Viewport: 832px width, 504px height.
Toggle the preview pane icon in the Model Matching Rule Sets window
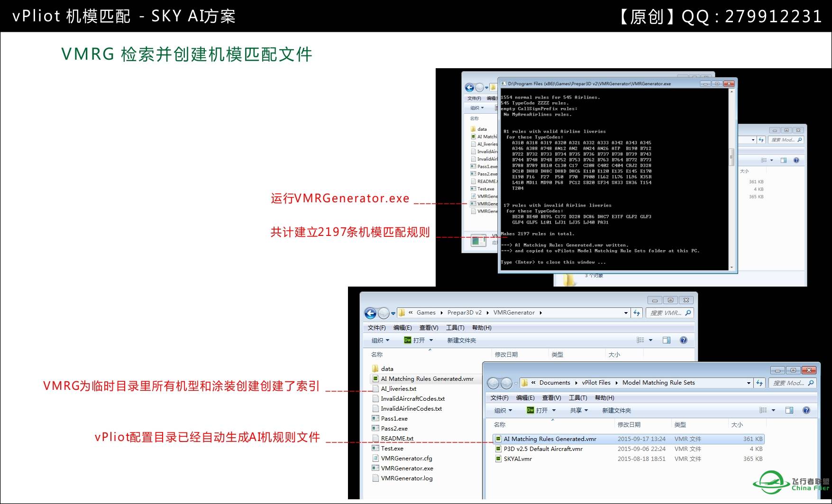point(789,410)
